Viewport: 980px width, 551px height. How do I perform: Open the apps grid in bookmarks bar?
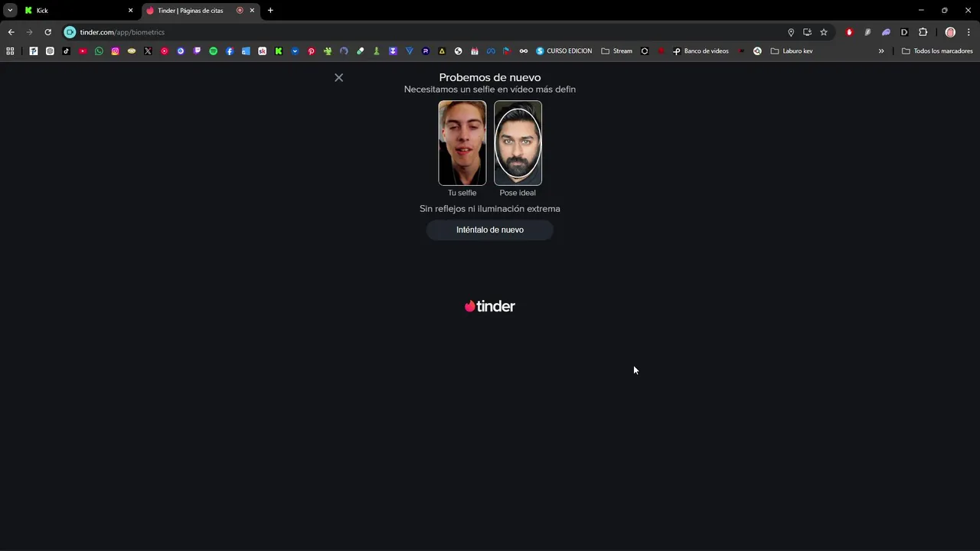10,51
